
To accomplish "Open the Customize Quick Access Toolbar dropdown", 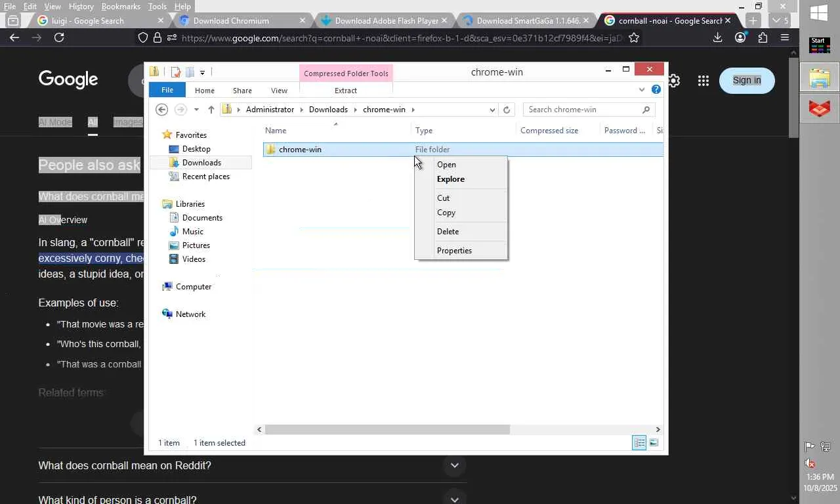I will coord(202,72).
